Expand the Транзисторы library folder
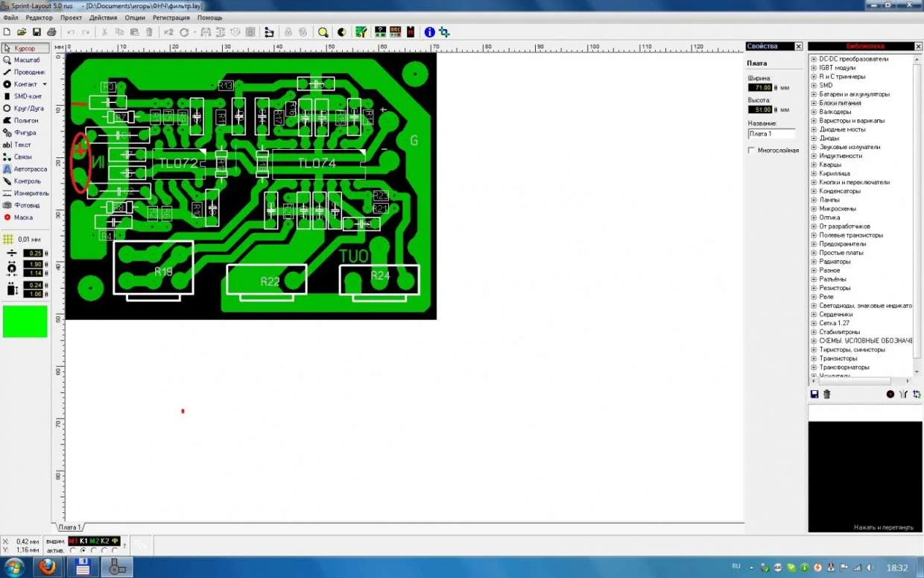924x578 pixels. (x=814, y=358)
